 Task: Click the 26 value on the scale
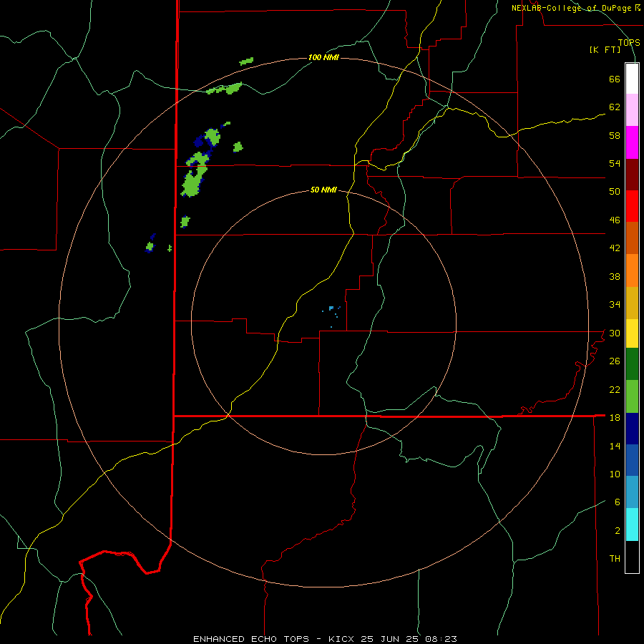615,361
